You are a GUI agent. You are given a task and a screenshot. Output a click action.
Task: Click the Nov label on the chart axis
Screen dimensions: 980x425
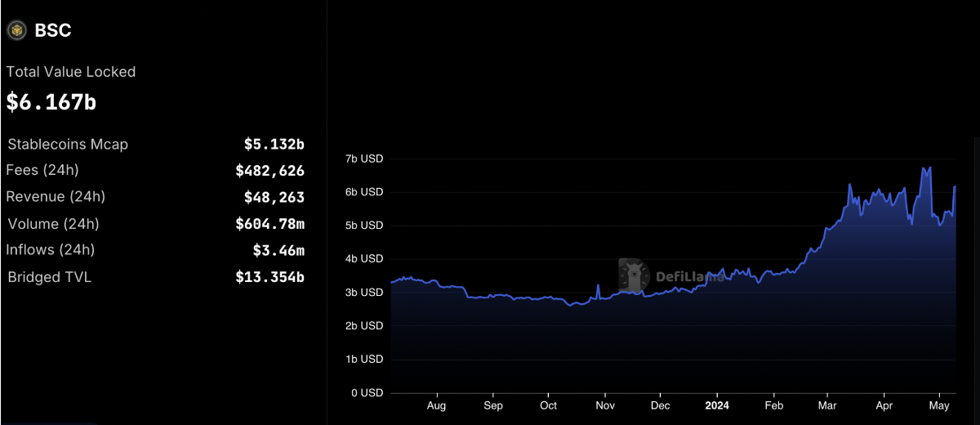(604, 405)
